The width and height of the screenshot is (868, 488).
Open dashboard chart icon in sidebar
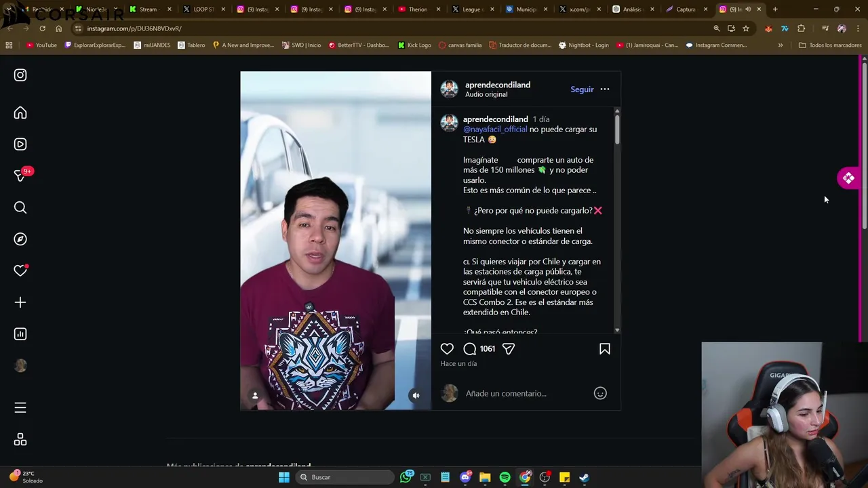click(20, 334)
